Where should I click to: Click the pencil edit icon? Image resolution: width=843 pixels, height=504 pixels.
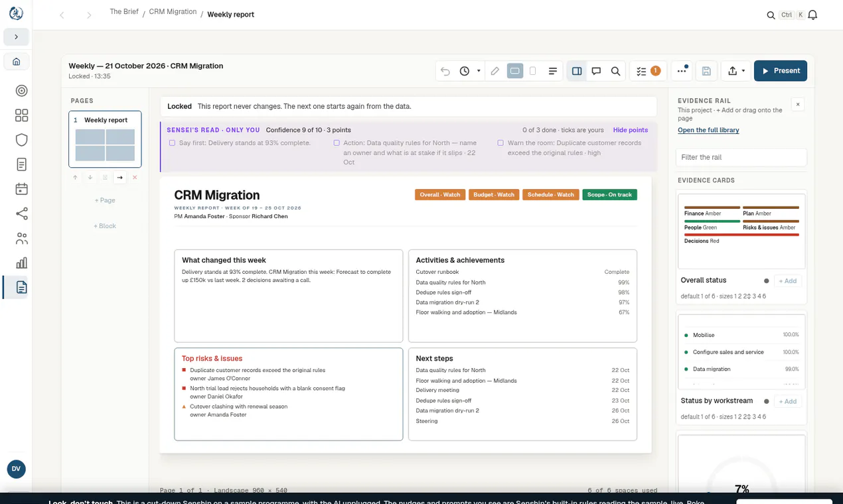click(x=495, y=71)
